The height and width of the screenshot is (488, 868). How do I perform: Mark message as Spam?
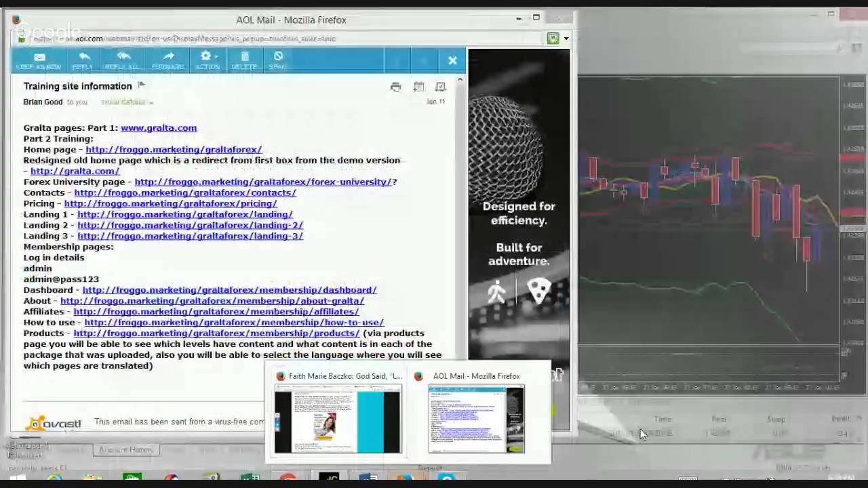(x=278, y=60)
